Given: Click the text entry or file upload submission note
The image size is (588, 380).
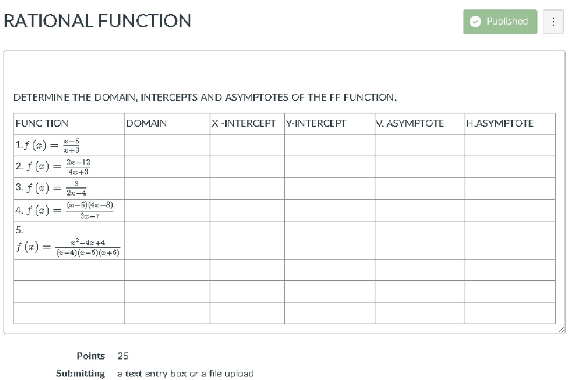Looking at the screenshot, I should click(x=186, y=373).
